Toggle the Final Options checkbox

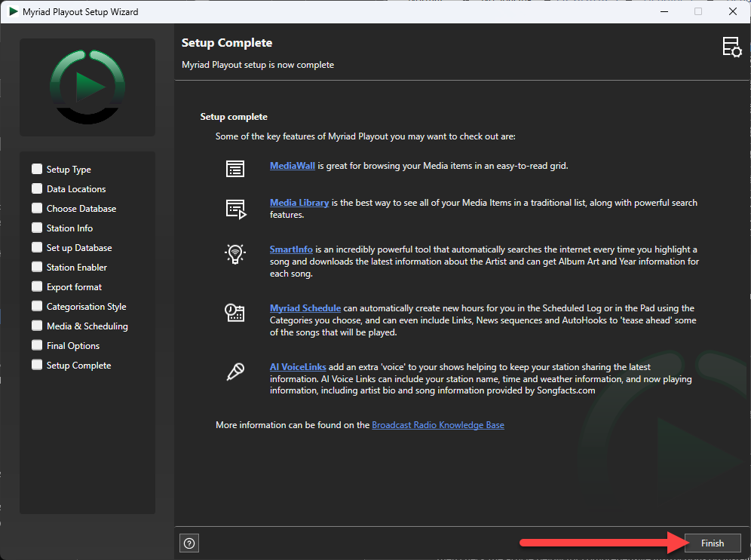pos(37,346)
